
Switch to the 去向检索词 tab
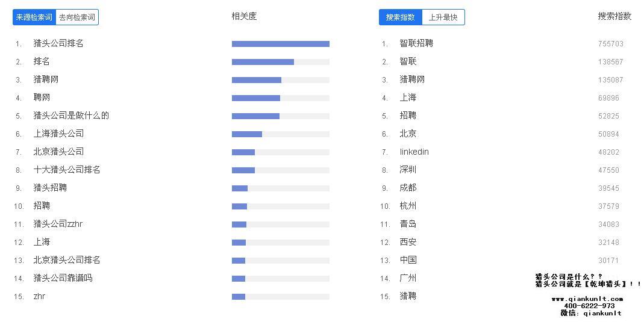pos(77,17)
